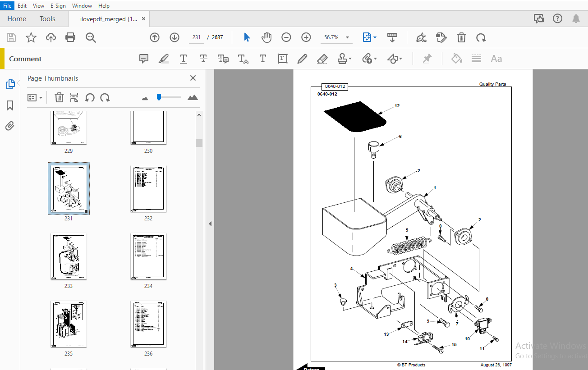This screenshot has height=370, width=588.
Task: Close the ilovepdf_merged document tab
Action: [x=144, y=19]
